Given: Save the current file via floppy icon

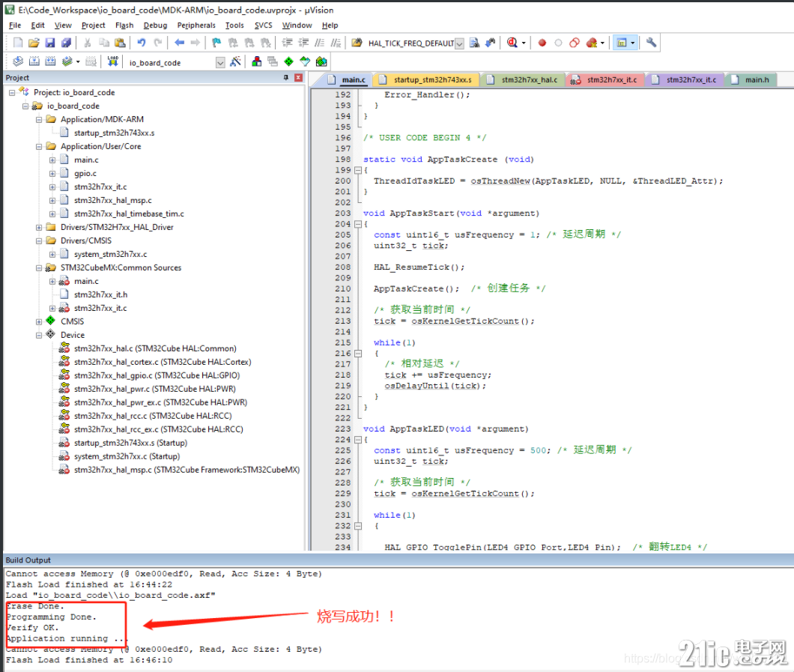Looking at the screenshot, I should pos(49,43).
